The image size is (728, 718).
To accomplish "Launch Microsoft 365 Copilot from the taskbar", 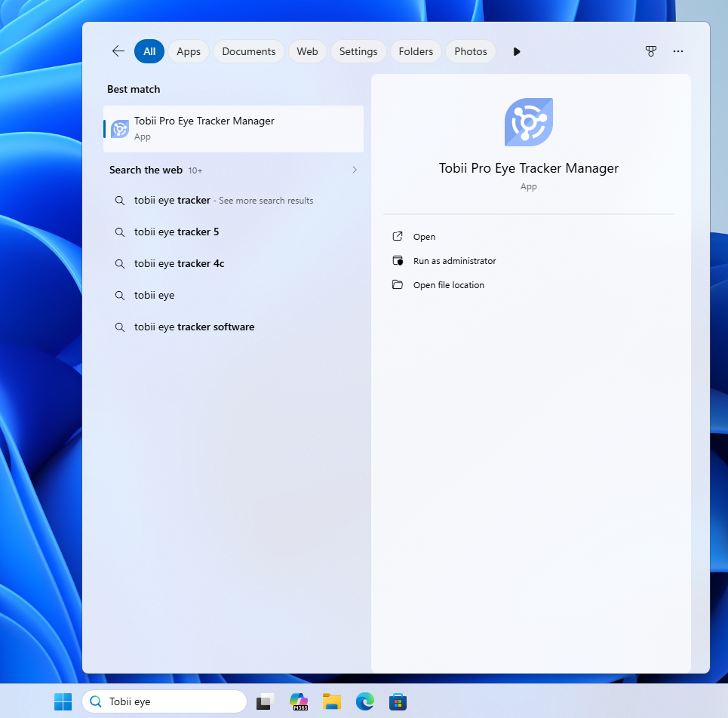I will pyautogui.click(x=299, y=701).
